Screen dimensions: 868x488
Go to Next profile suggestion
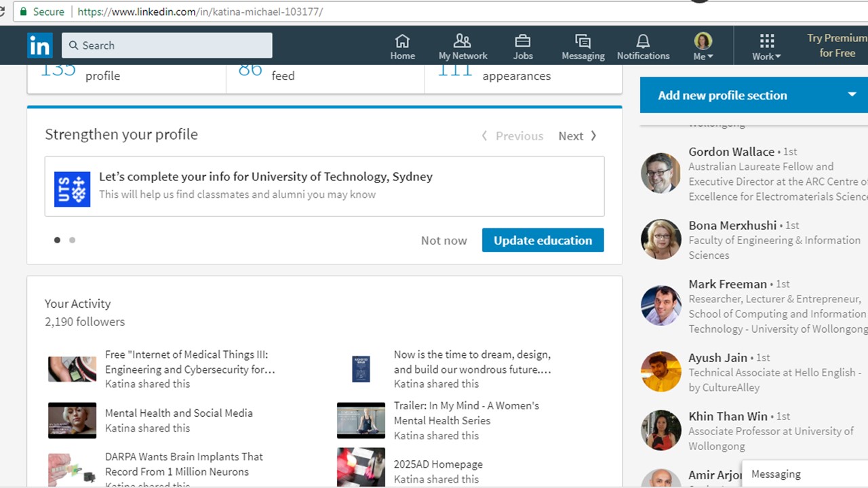578,136
